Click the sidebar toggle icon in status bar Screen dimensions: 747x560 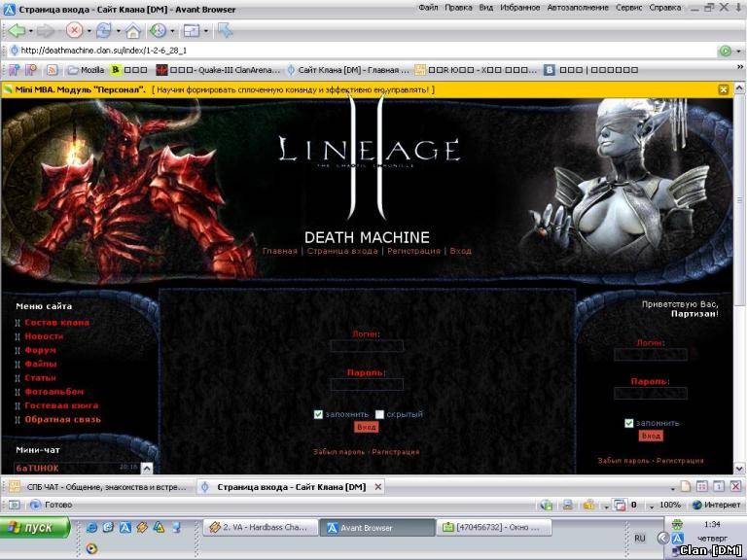tap(15, 505)
